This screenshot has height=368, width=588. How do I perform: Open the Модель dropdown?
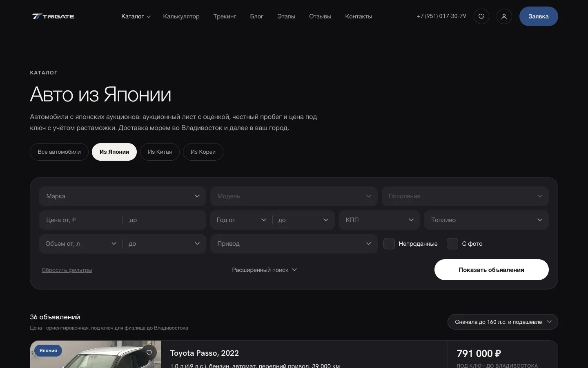point(294,196)
